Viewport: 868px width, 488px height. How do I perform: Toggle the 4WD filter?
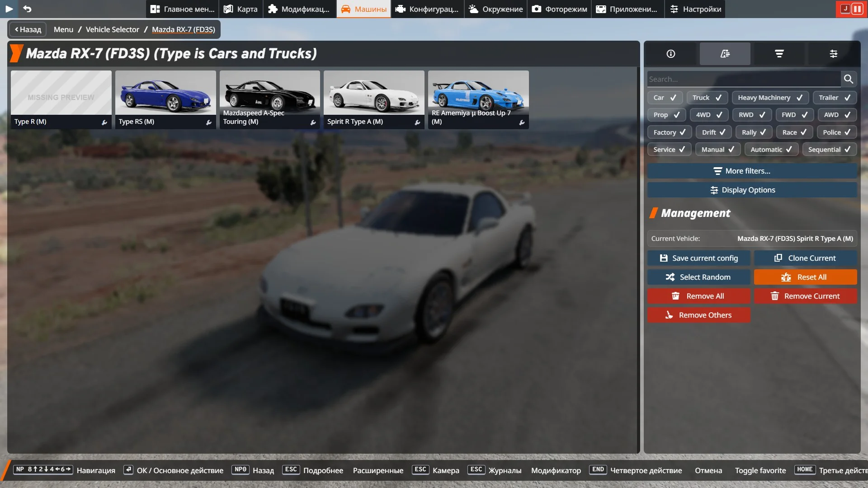click(x=709, y=115)
